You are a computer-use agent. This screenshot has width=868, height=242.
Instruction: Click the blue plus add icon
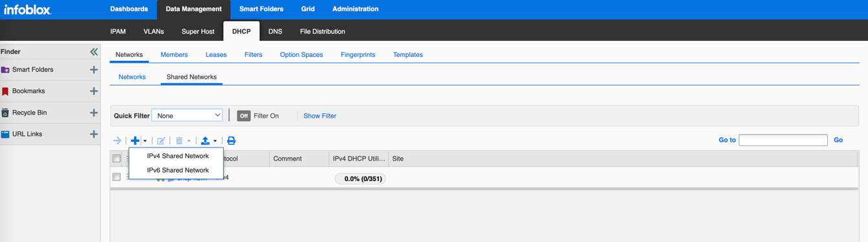click(x=135, y=140)
